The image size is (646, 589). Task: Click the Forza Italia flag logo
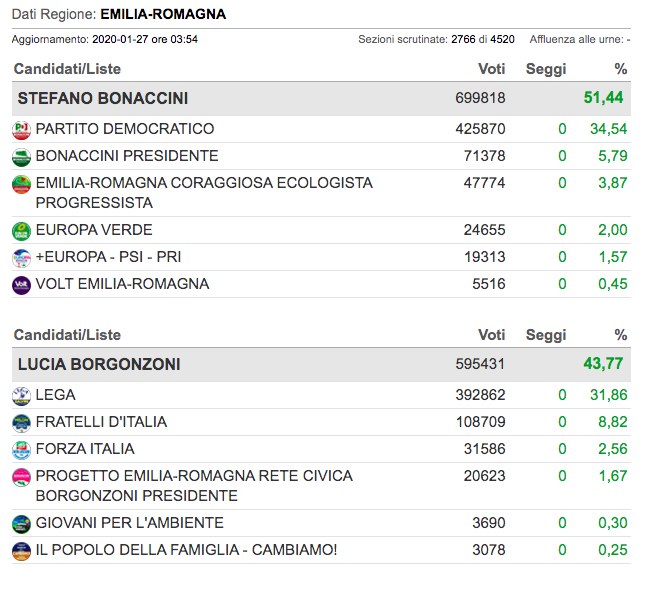(21, 450)
